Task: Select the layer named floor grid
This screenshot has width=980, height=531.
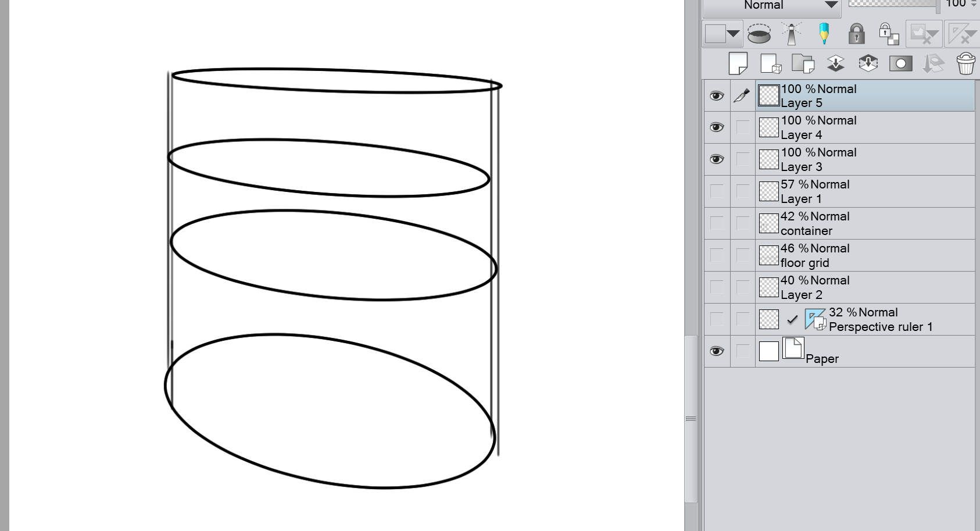Action: click(x=805, y=263)
